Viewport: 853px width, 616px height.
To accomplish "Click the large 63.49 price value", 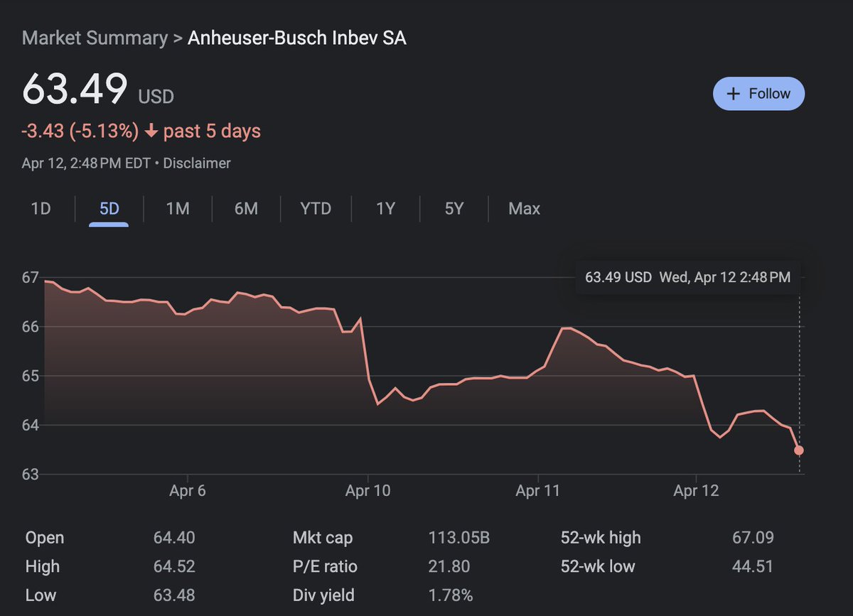I will pyautogui.click(x=75, y=89).
